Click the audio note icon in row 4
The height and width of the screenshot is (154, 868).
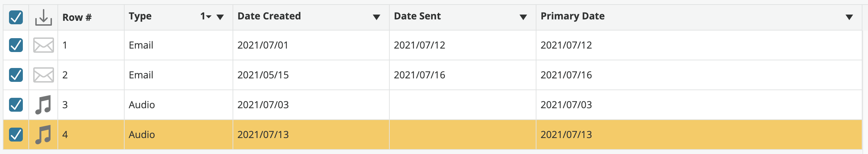[43, 135]
